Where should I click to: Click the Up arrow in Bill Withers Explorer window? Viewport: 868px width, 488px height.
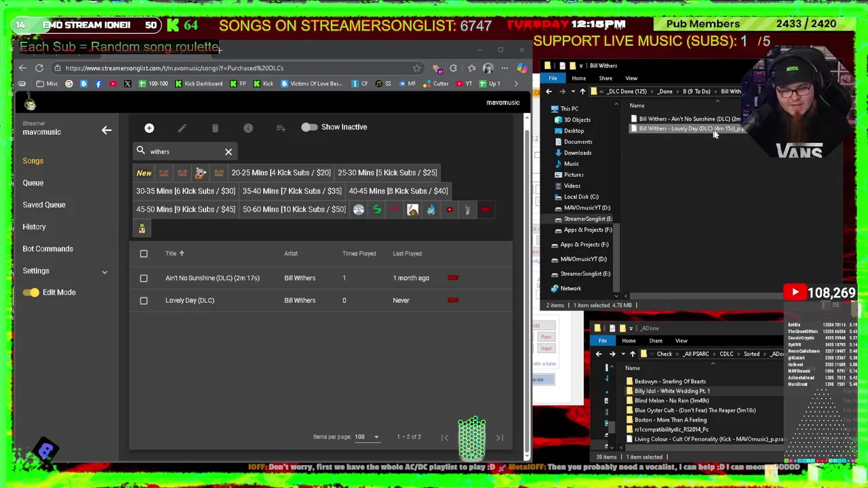582,91
